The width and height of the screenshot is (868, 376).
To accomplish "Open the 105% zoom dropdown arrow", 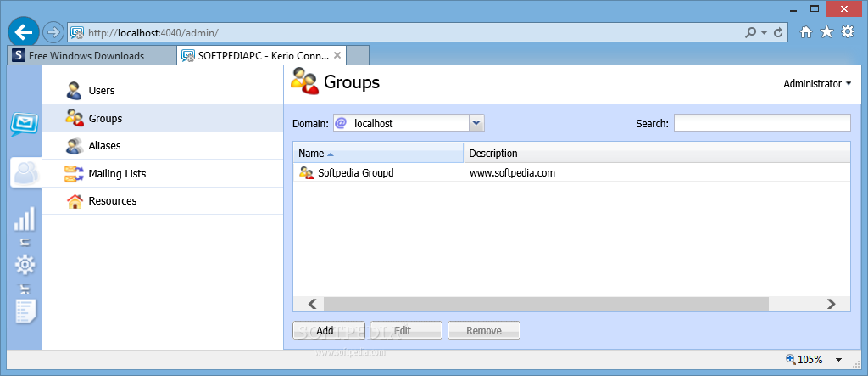I will click(x=838, y=359).
